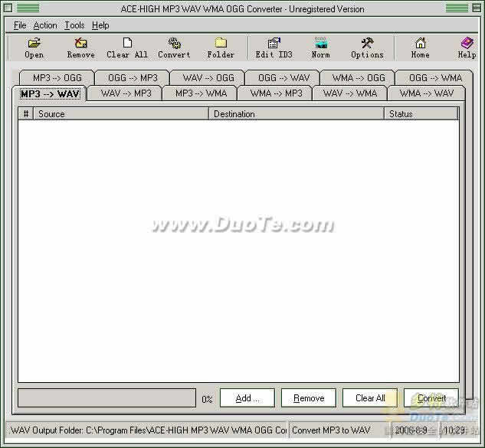Image resolution: width=485 pixels, height=448 pixels.
Task: Click the Clear All toolbar icon
Action: 127,48
